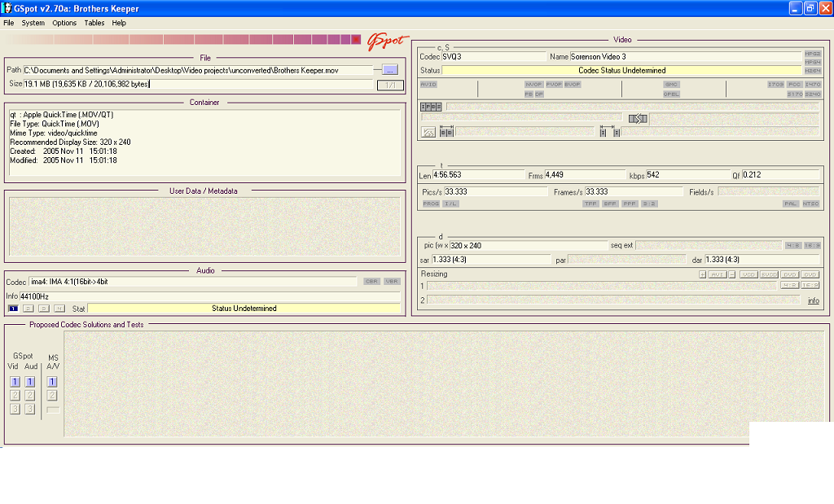Click GSpot Vid test button 2

click(x=15, y=395)
